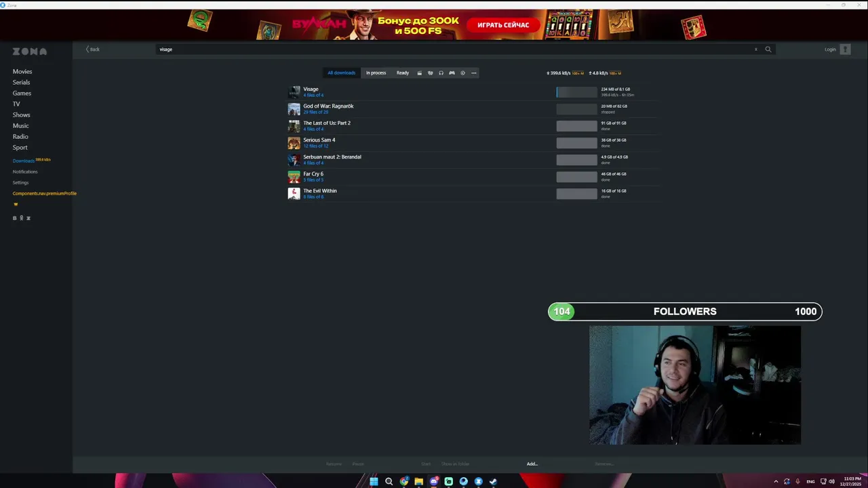Focus the search field containing visage
The height and width of the screenshot is (488, 868).
point(454,49)
